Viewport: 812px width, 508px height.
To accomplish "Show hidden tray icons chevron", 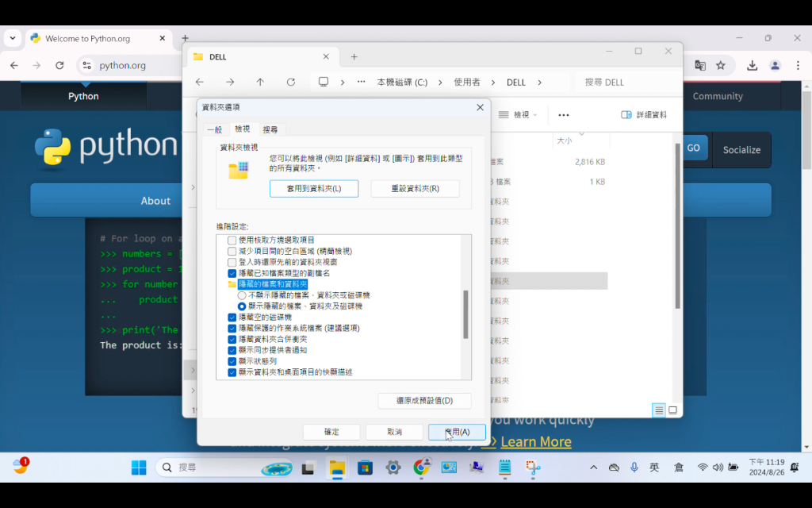I will click(x=593, y=467).
